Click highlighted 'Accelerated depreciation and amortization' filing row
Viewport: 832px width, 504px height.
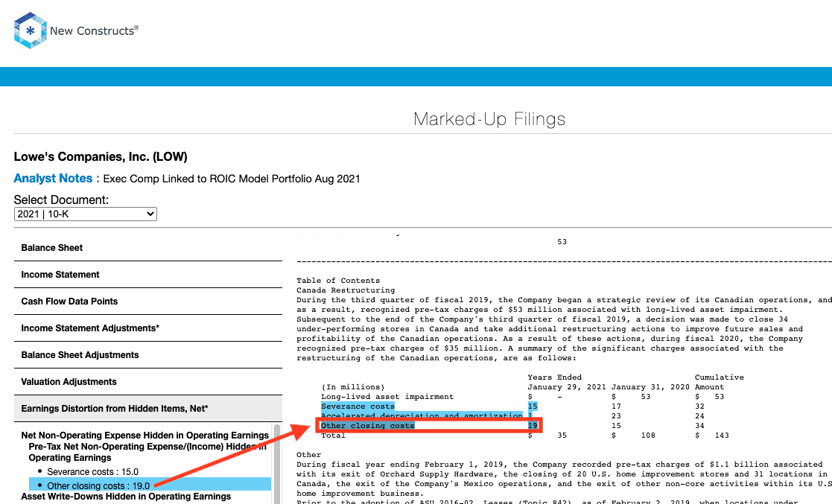422,415
